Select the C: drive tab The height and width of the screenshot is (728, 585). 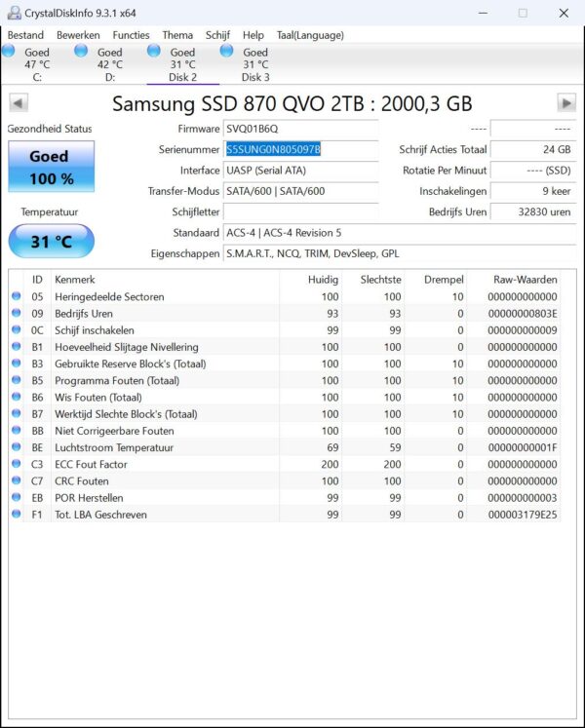point(37,64)
